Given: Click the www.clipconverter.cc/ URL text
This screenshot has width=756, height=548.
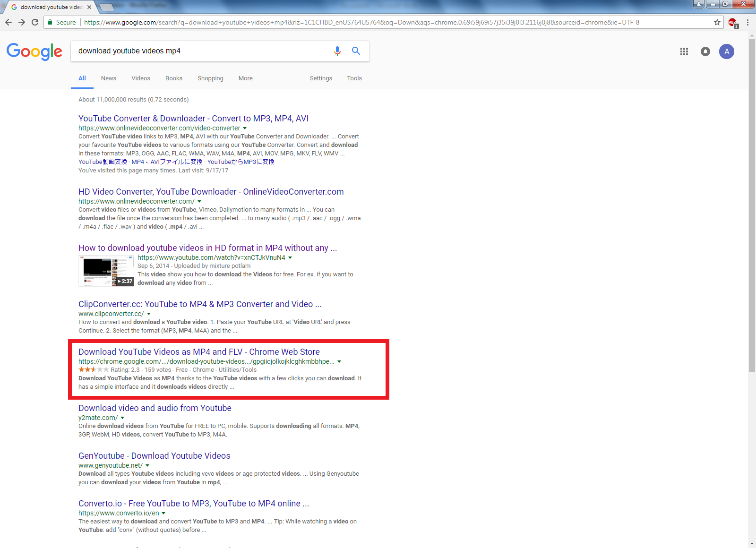Looking at the screenshot, I should [x=111, y=314].
